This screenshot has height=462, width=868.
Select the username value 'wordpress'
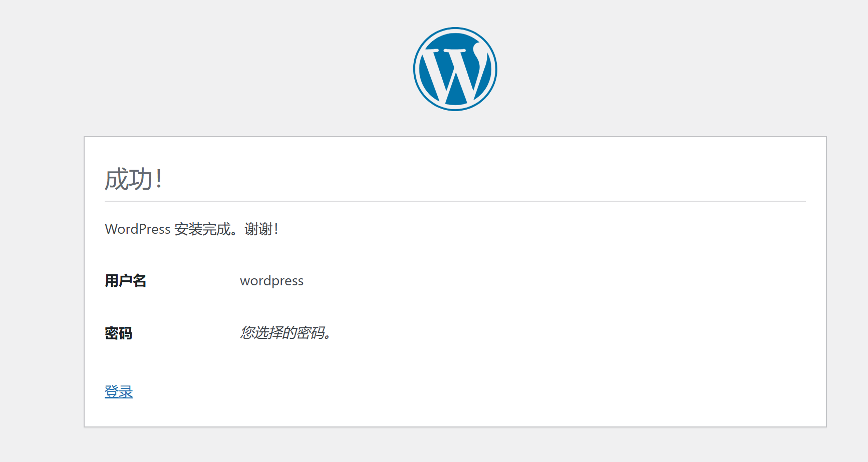pos(271,281)
